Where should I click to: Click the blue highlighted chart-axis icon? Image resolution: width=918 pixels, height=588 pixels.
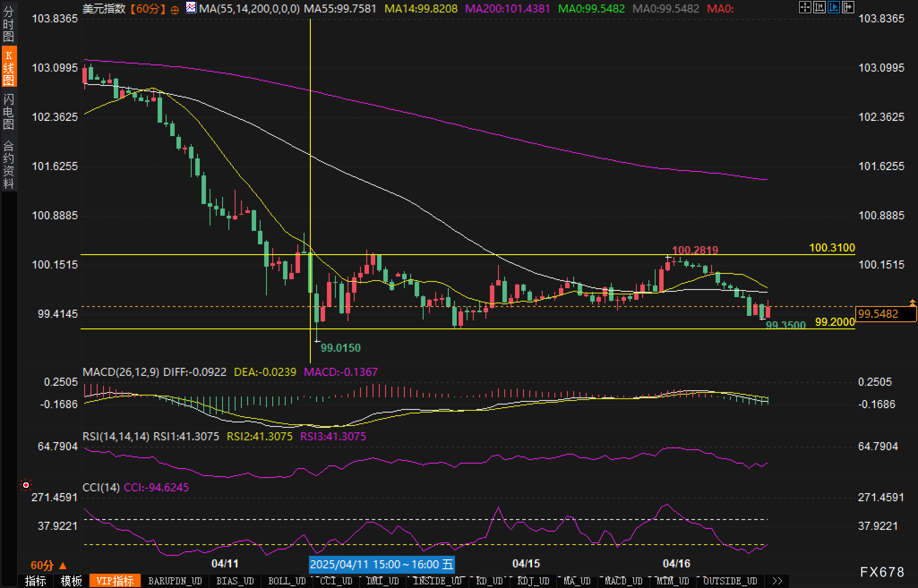833,7
